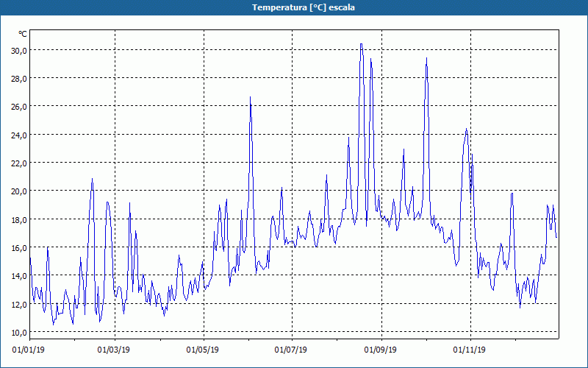Viewport: 588px width, 368px height.
Task: Click the 01/07/19 date label
Action: 290,350
